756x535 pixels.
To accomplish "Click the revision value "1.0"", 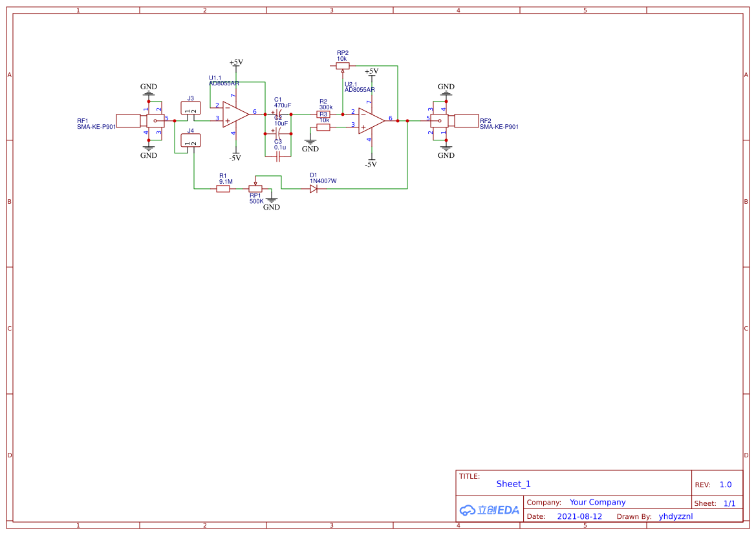I will pyautogui.click(x=726, y=485).
